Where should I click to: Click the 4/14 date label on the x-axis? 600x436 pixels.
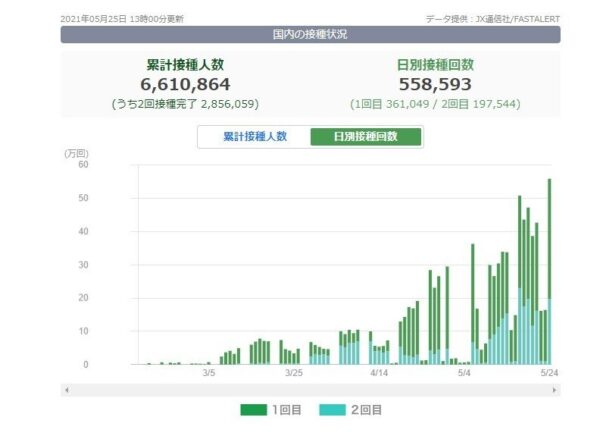(380, 373)
